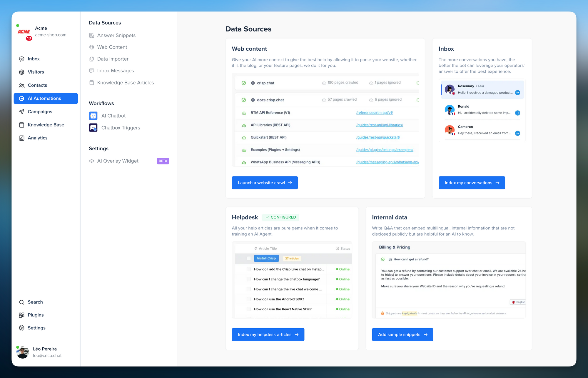Screen dimensions: 588x378
Task: Tick checkbox for Android SDK article
Action: tap(249, 299)
